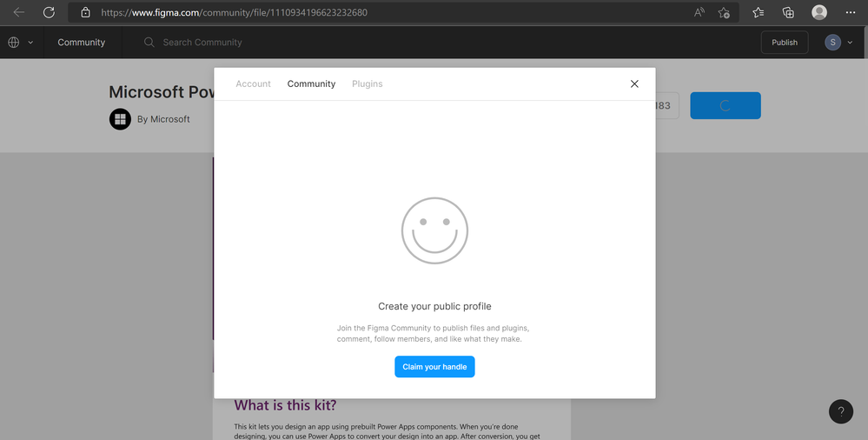The height and width of the screenshot is (440, 868).
Task: Open browser Collections icon
Action: tap(788, 12)
